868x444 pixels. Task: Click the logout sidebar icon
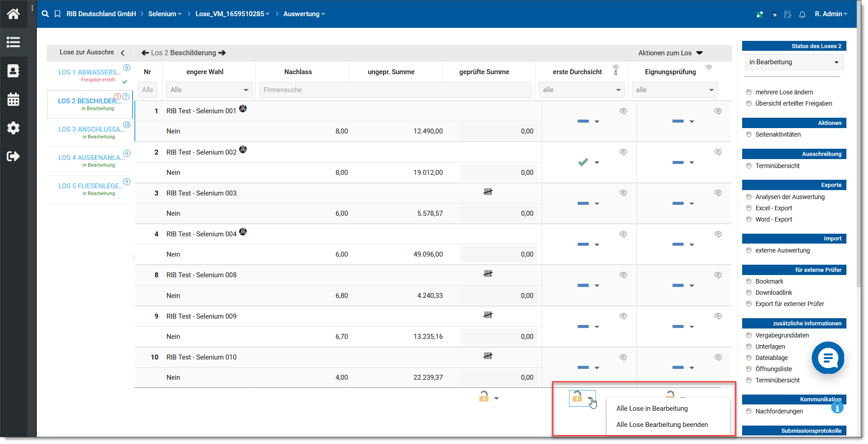pos(13,156)
